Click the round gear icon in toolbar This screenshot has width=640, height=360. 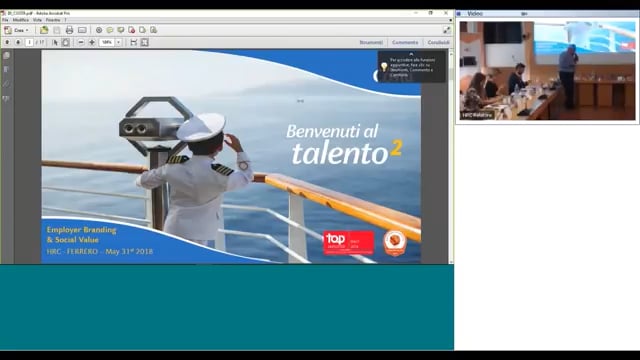(99, 30)
